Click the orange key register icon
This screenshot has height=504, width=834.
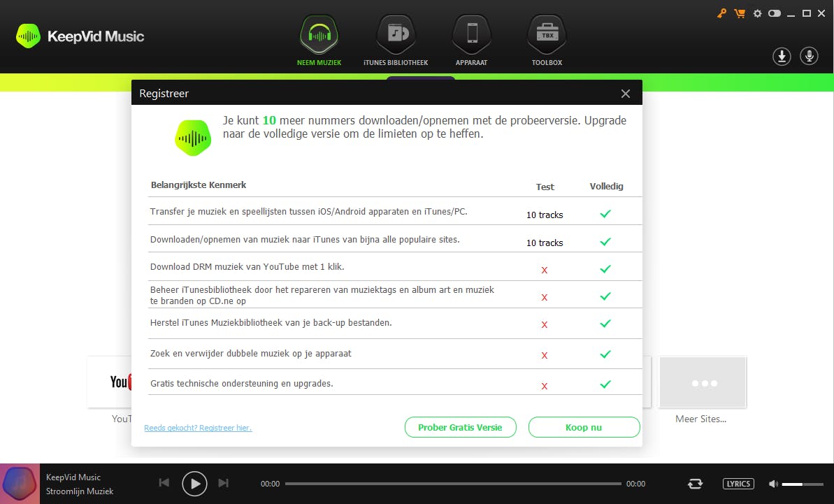coord(721,13)
